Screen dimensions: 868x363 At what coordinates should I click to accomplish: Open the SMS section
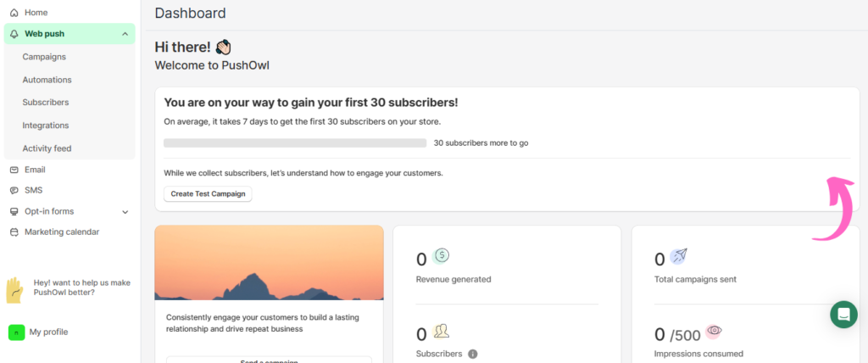[x=33, y=190]
